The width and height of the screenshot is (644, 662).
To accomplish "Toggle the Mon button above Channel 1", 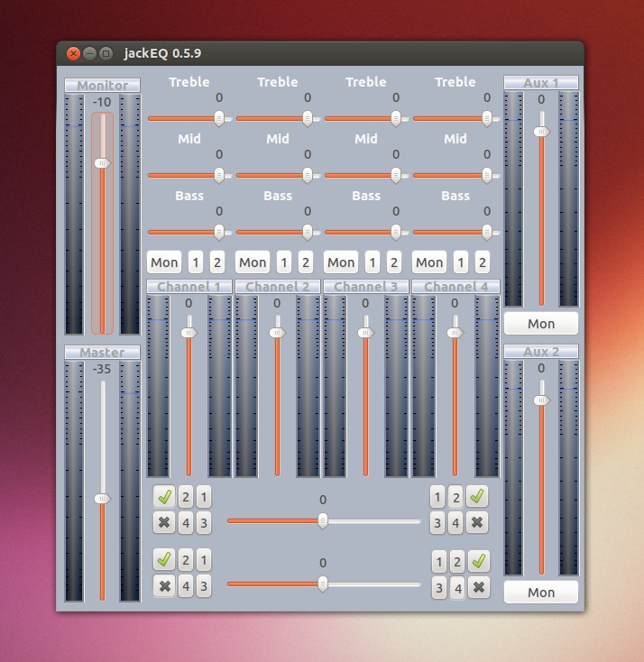I will click(164, 262).
